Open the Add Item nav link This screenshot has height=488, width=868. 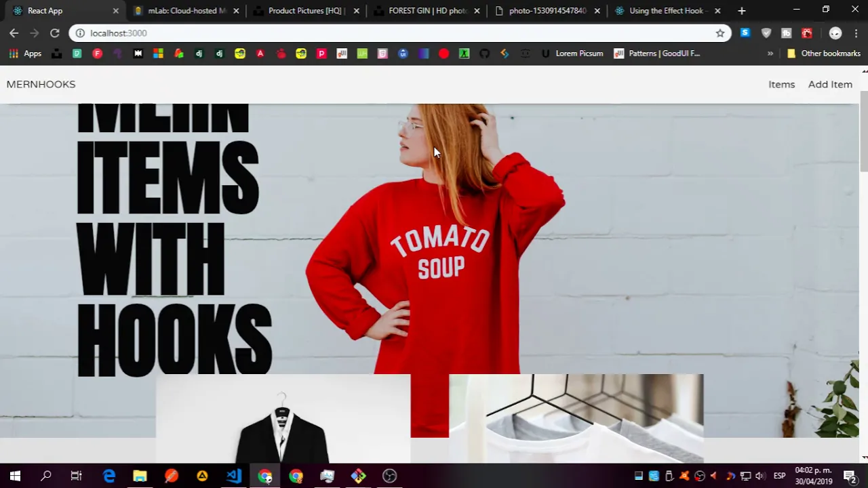coord(830,84)
